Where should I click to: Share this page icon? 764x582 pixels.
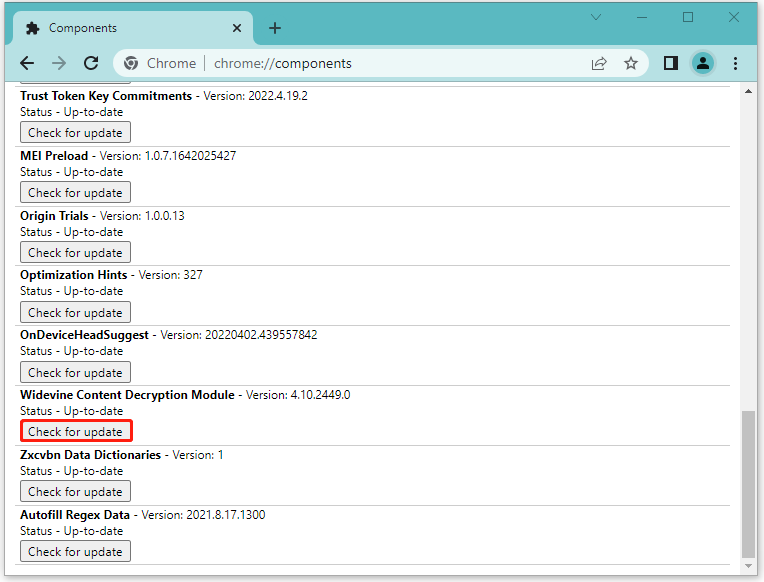[599, 63]
